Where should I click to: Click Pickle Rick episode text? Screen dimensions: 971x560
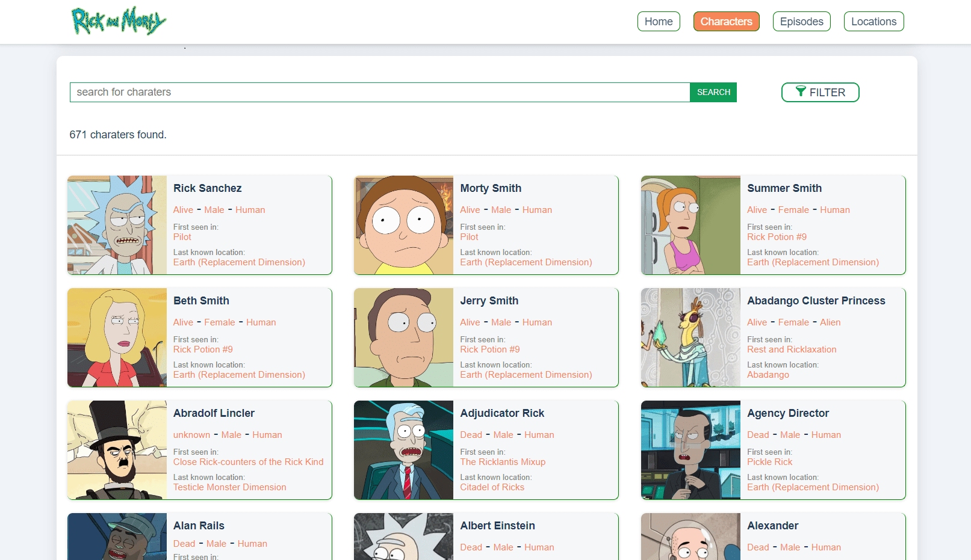click(x=769, y=462)
